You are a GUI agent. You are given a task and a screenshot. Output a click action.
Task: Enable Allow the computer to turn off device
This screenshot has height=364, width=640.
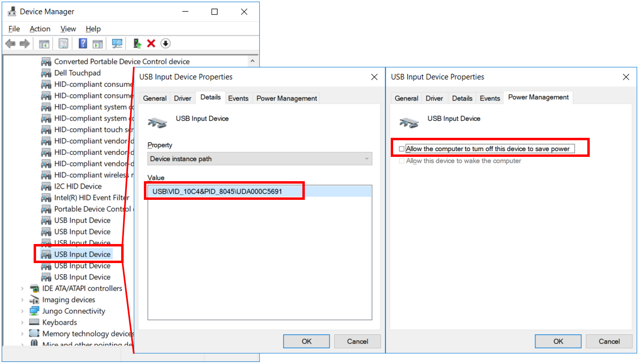point(402,149)
